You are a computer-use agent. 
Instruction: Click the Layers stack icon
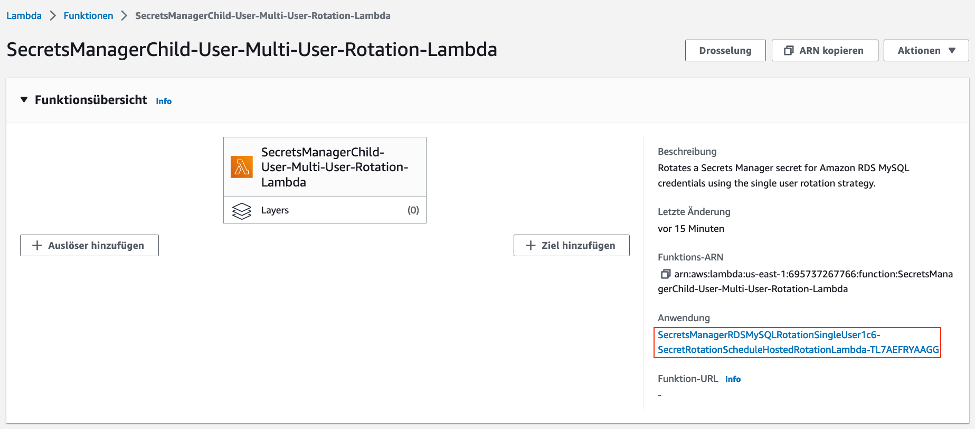coord(241,211)
